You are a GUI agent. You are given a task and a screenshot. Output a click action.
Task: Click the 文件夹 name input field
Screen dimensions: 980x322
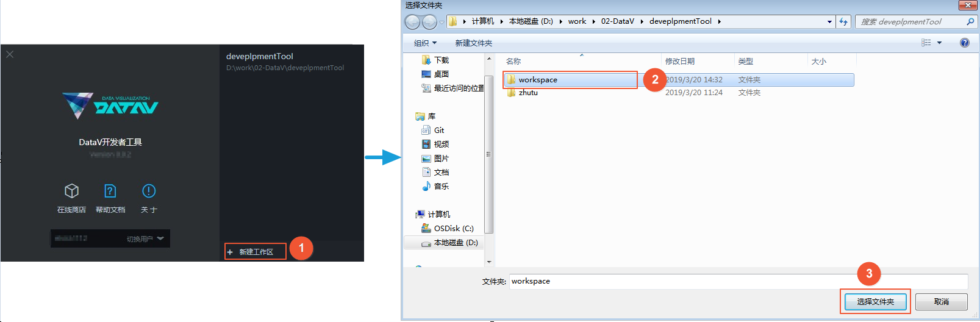click(739, 281)
